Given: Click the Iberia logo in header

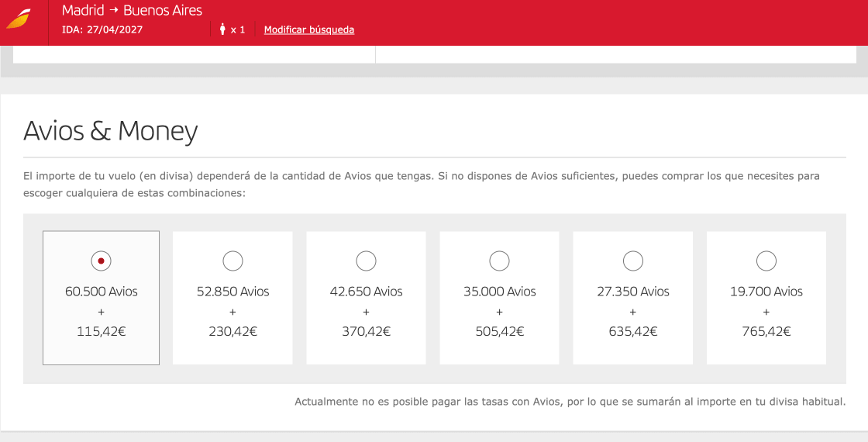Looking at the screenshot, I should (x=19, y=19).
